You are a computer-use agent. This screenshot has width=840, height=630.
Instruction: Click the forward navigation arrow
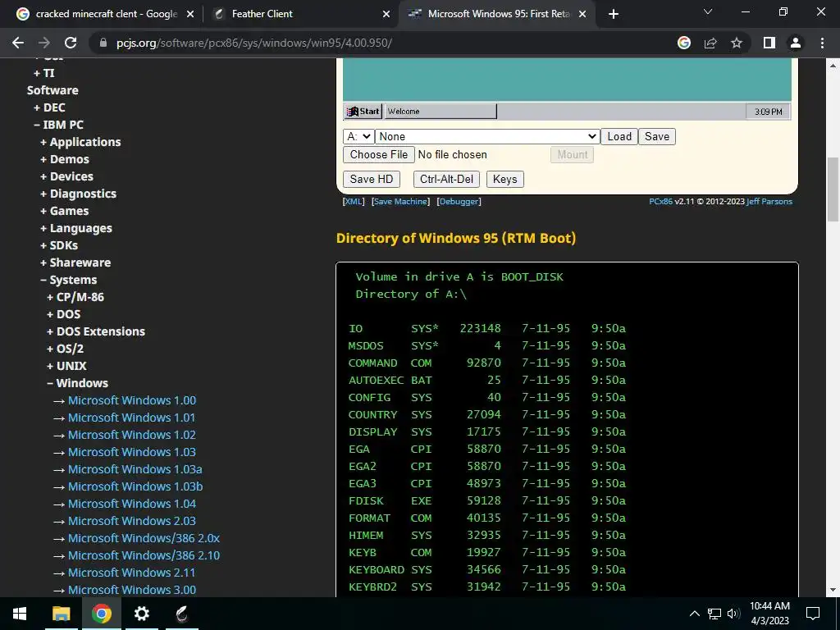click(x=44, y=43)
